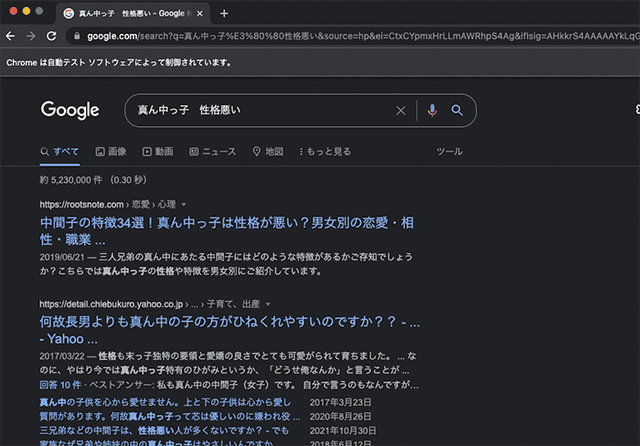This screenshot has height=446, width=640.
Task: Expand the rootsnote.com result dropdown arrow
Action: click(184, 204)
